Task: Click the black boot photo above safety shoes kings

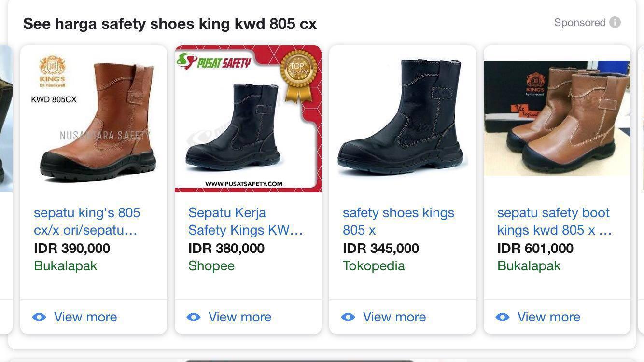Action: point(402,118)
